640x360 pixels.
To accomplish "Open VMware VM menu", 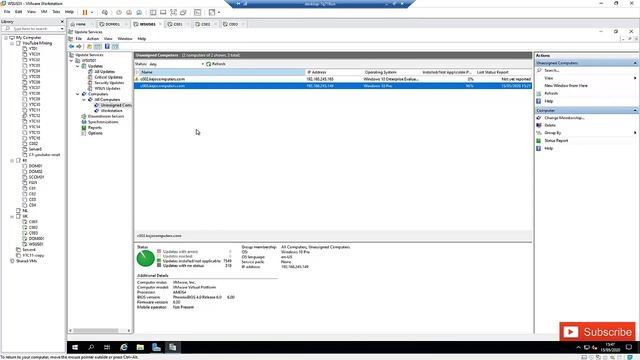I will [x=44, y=12].
